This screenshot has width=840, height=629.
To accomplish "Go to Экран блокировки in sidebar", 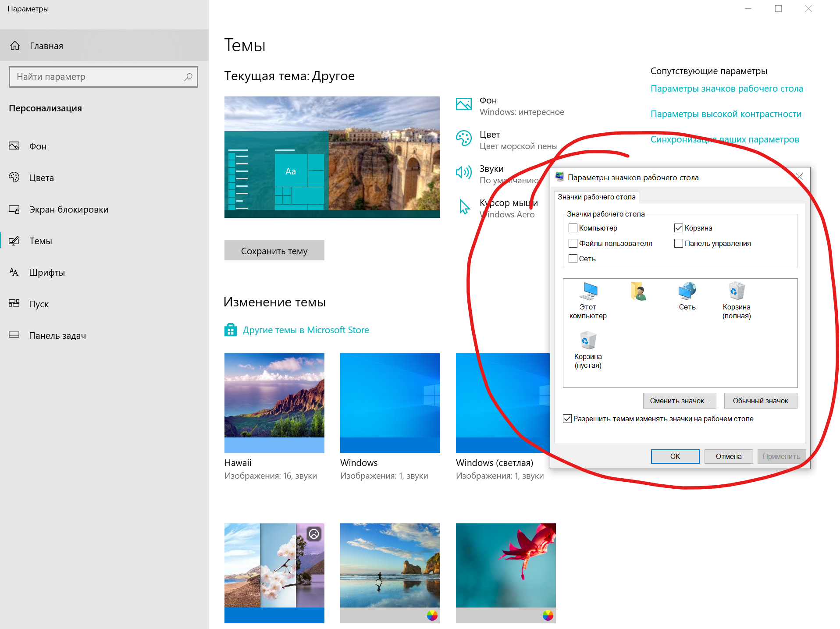I will click(x=68, y=210).
